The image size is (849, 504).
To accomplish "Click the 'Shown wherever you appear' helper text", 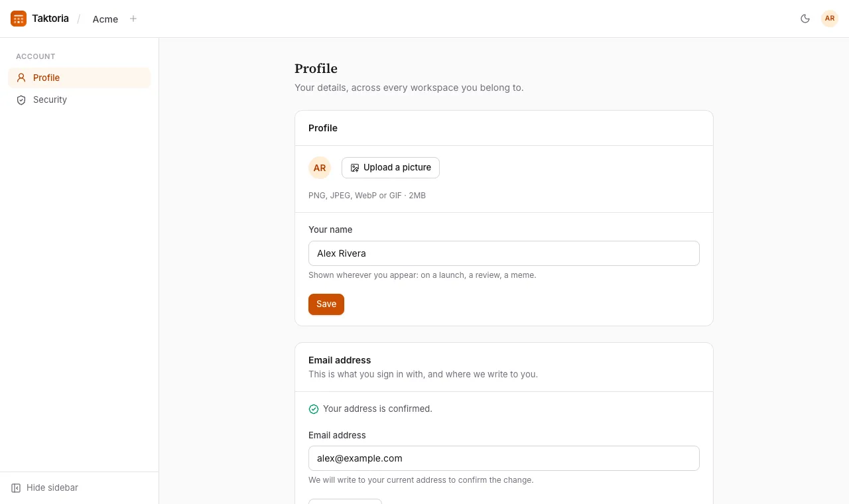I will [423, 275].
